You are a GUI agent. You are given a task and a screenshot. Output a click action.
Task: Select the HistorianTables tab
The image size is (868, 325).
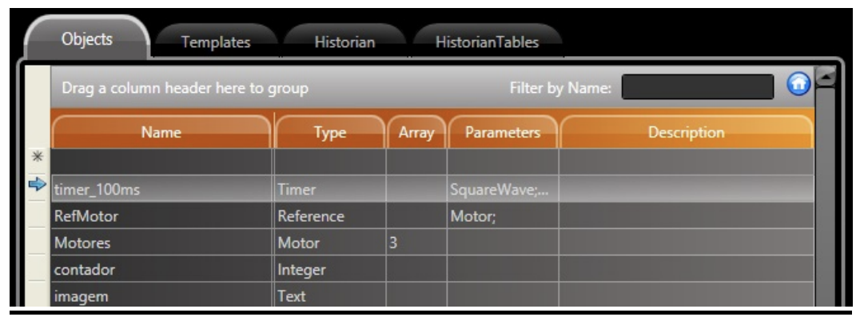click(487, 42)
